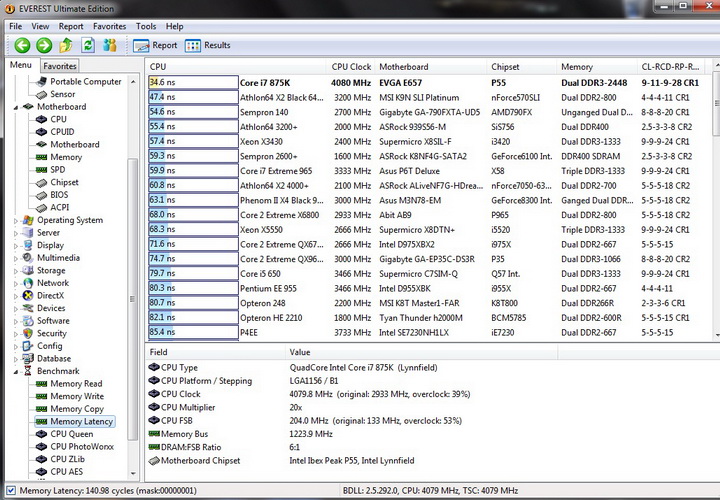Click the BIOS icon in the tree
Screen dimensions: 720x500
click(x=41, y=195)
